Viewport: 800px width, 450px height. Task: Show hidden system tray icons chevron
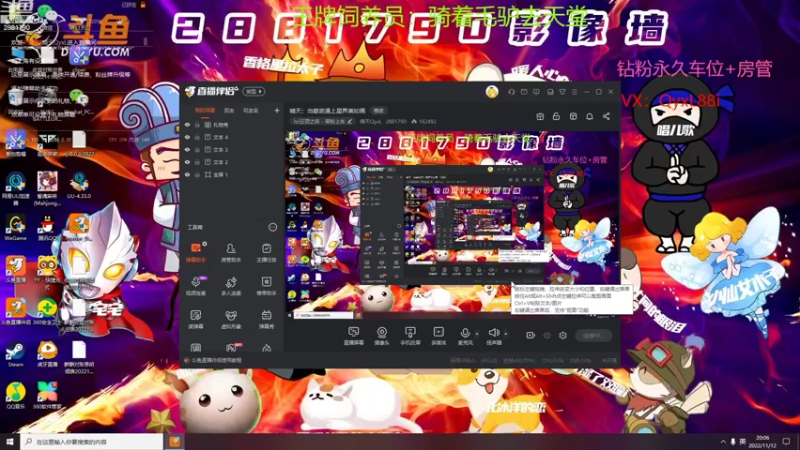(x=723, y=442)
